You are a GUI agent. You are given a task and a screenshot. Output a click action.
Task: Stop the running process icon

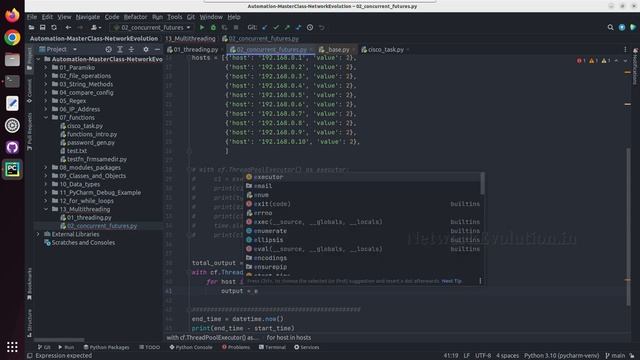tap(236, 27)
